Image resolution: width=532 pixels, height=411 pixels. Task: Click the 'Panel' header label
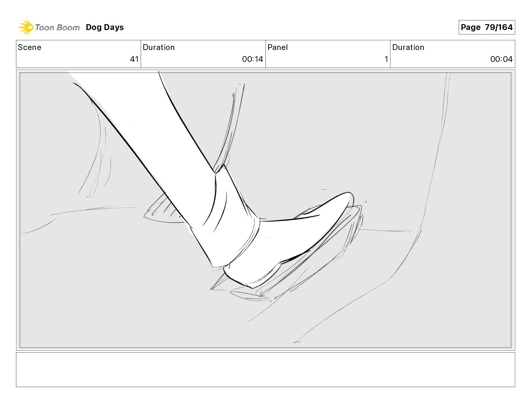pos(278,47)
